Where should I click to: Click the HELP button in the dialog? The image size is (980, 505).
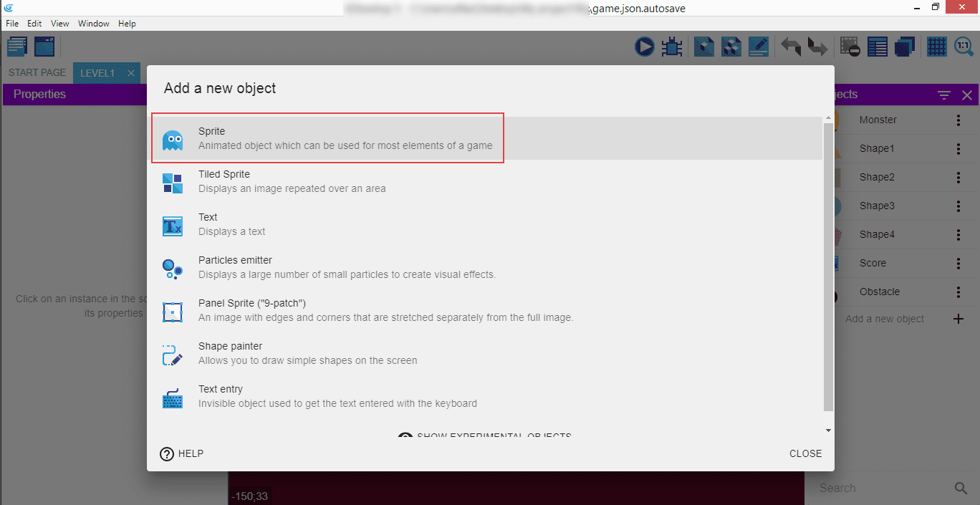pyautogui.click(x=182, y=453)
